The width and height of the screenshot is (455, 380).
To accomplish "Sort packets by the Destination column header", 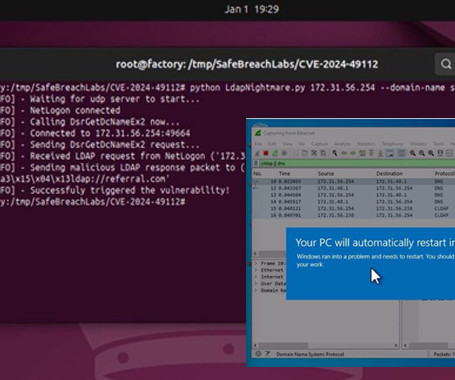I will [389, 173].
